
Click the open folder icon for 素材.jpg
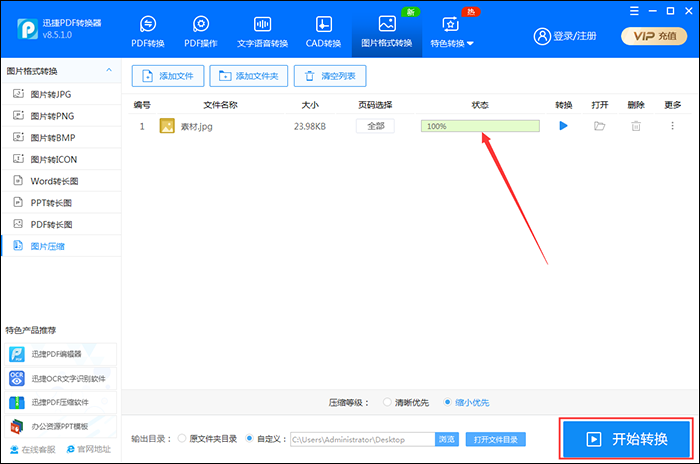coord(600,126)
